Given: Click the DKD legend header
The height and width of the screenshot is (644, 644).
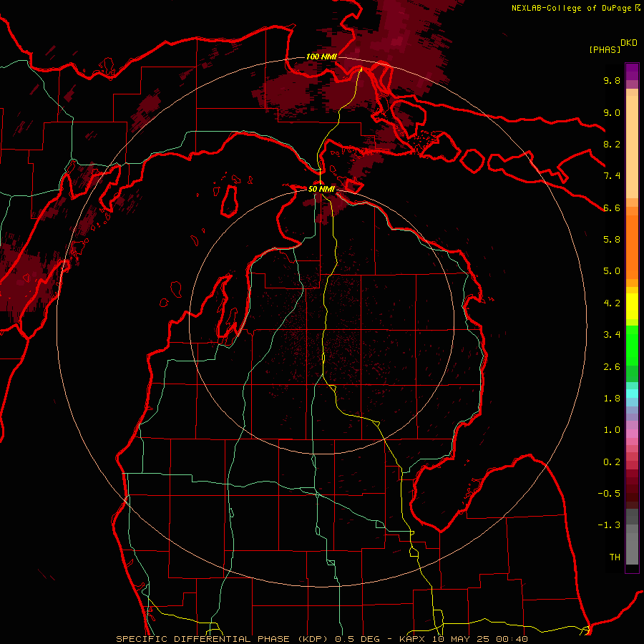Looking at the screenshot, I should coord(629,43).
